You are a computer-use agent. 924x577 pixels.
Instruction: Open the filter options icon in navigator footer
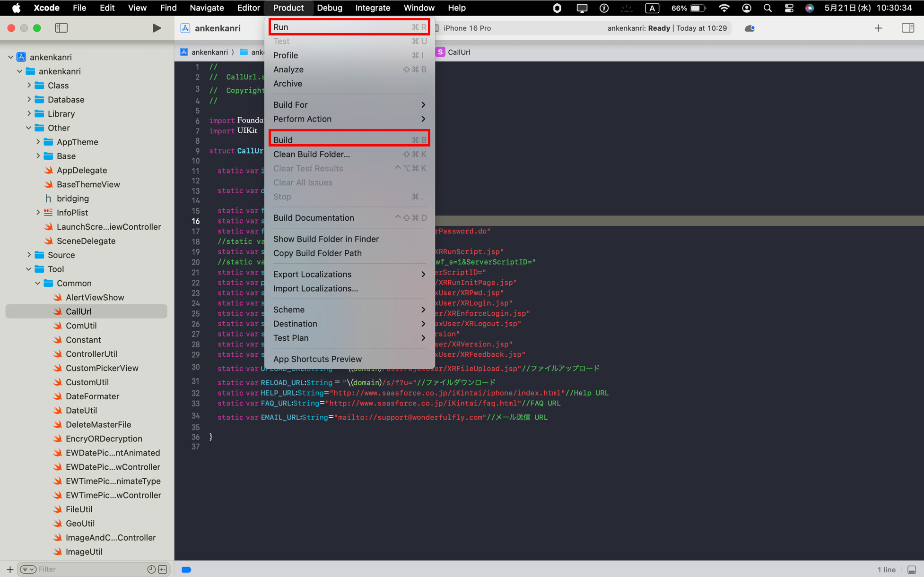pyautogui.click(x=28, y=569)
